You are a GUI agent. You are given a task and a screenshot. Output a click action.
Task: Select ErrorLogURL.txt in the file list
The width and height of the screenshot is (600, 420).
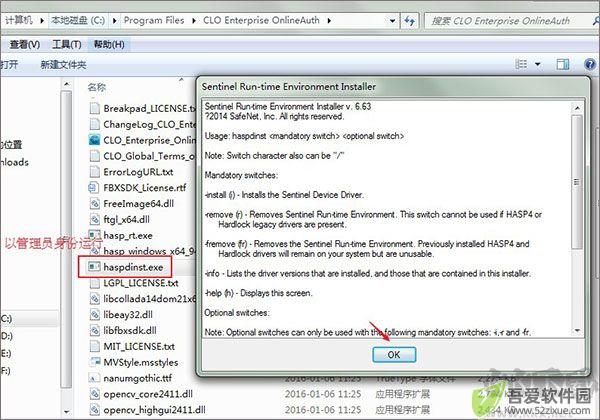pyautogui.click(x=138, y=172)
